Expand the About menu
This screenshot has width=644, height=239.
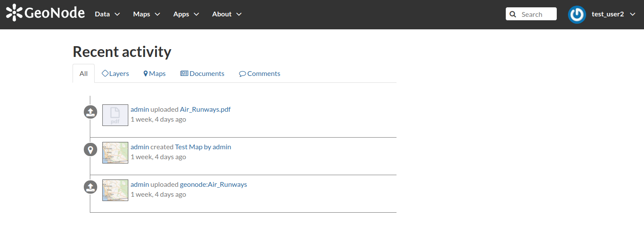point(227,14)
